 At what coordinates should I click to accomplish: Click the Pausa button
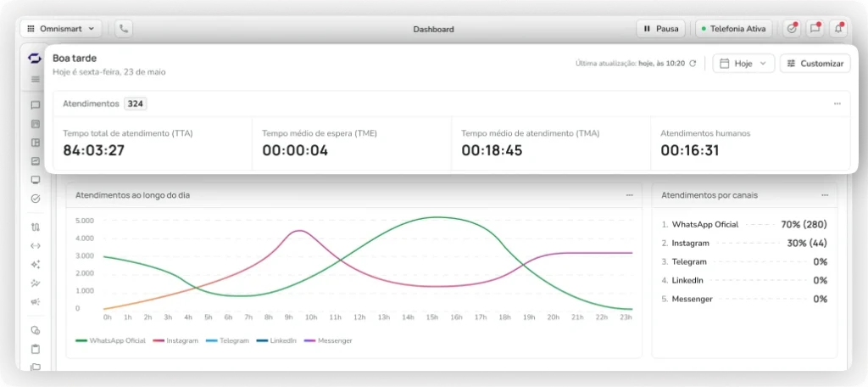pos(660,28)
